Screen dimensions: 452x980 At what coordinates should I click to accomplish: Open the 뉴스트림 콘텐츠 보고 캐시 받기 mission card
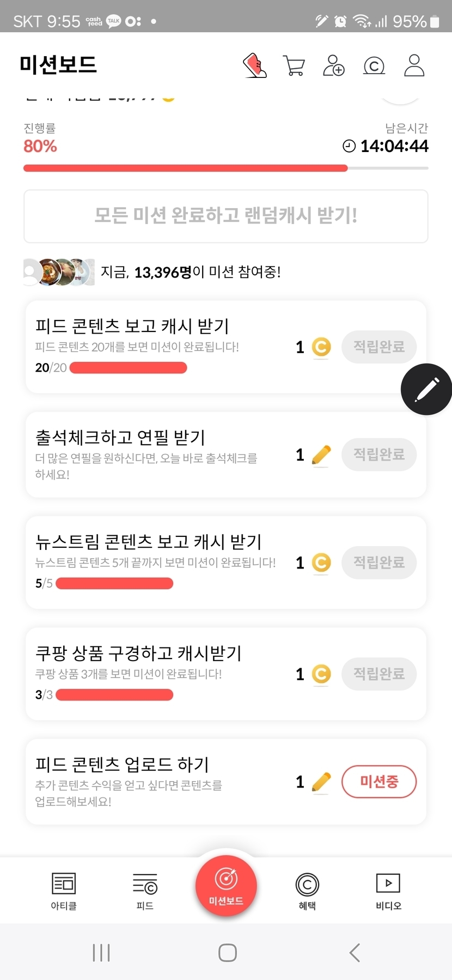pyautogui.click(x=158, y=561)
